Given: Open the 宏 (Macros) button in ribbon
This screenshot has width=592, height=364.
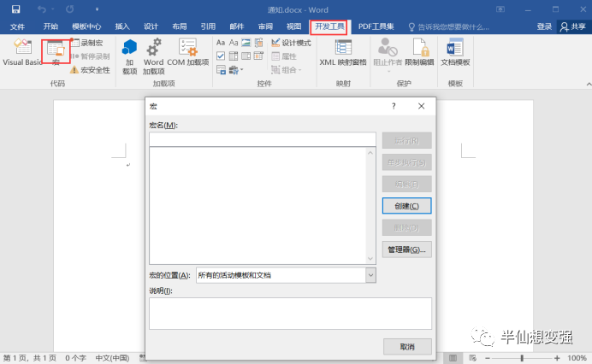Looking at the screenshot, I should tap(56, 52).
